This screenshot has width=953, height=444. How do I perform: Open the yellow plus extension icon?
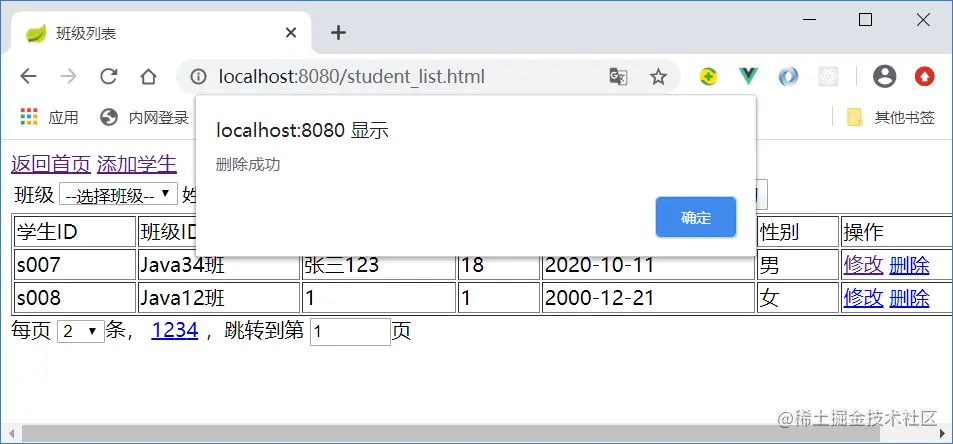[x=708, y=77]
